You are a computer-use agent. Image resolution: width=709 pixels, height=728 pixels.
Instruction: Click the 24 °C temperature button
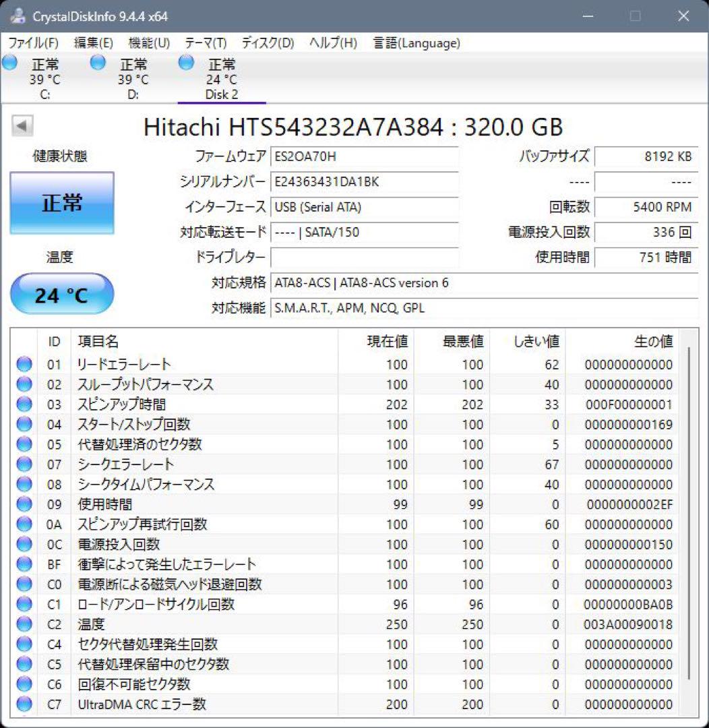[x=62, y=293]
